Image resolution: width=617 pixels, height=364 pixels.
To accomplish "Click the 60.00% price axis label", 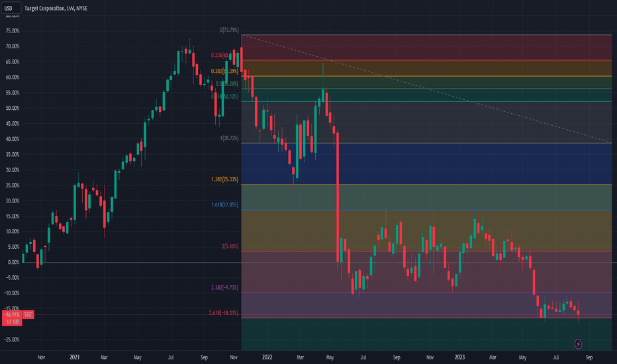I will [x=13, y=77].
